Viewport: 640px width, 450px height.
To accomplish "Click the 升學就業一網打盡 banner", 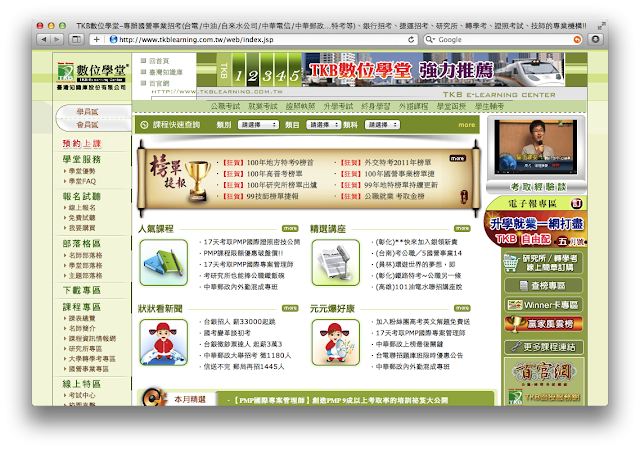I will click(x=536, y=229).
